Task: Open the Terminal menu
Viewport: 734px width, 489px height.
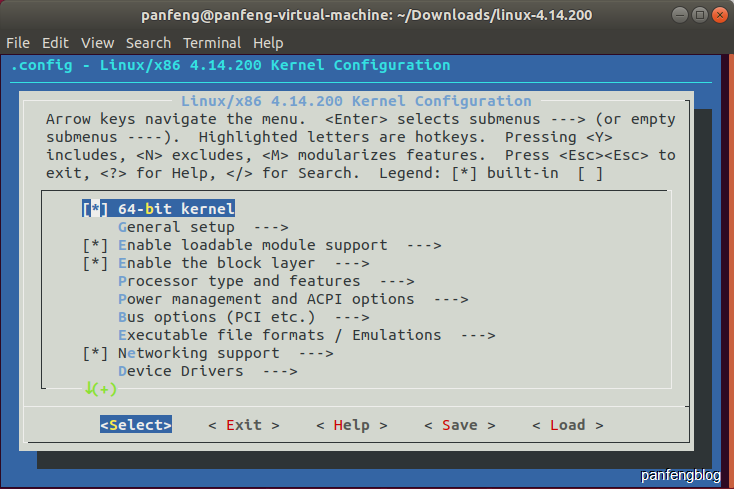Action: pos(212,43)
